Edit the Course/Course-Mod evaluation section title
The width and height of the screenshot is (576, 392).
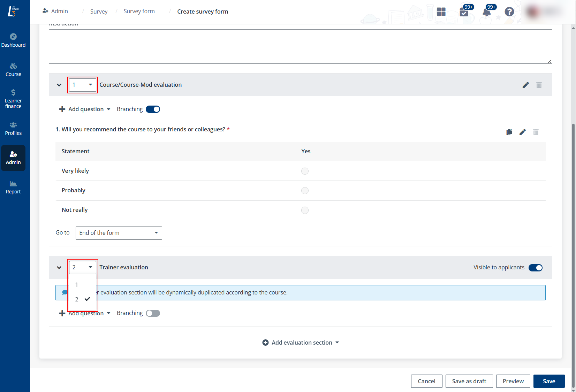(x=526, y=85)
